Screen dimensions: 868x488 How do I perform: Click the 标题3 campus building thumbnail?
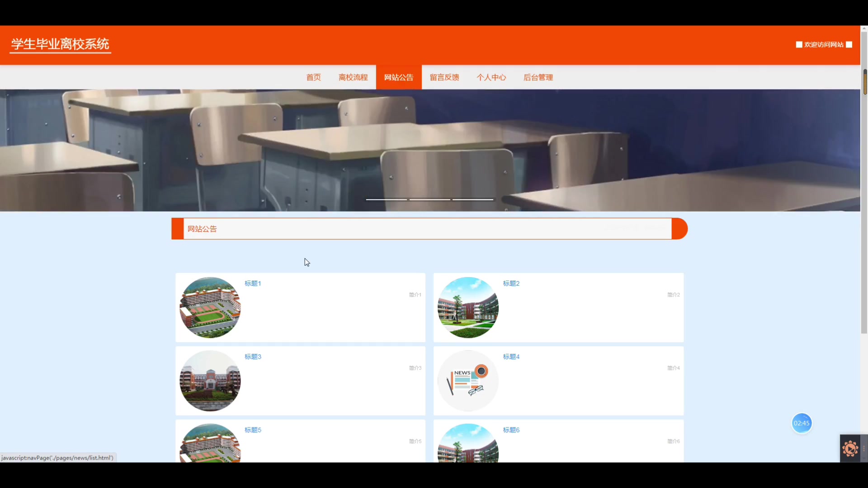pyautogui.click(x=210, y=381)
